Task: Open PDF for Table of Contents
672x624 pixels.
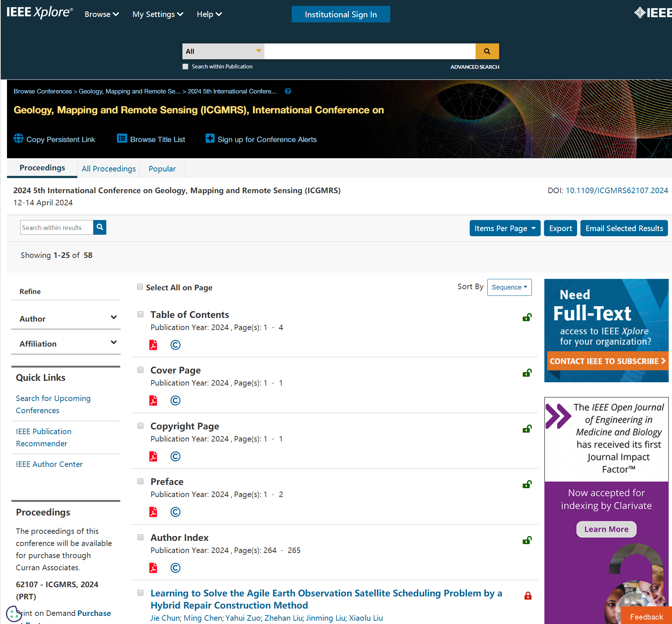Action: 153,345
